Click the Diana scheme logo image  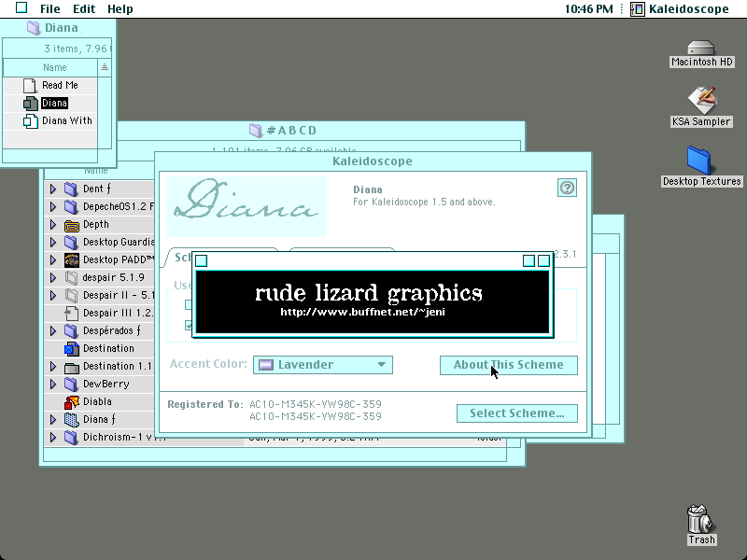point(247,206)
